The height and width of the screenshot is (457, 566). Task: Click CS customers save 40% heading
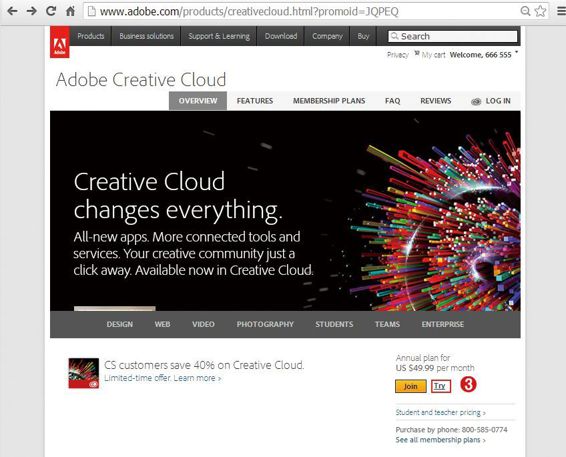(x=204, y=365)
